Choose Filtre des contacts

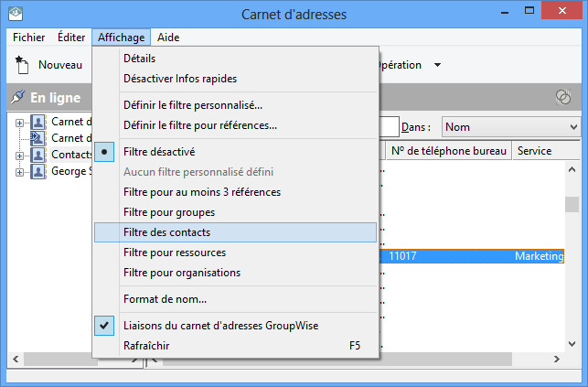click(x=235, y=232)
